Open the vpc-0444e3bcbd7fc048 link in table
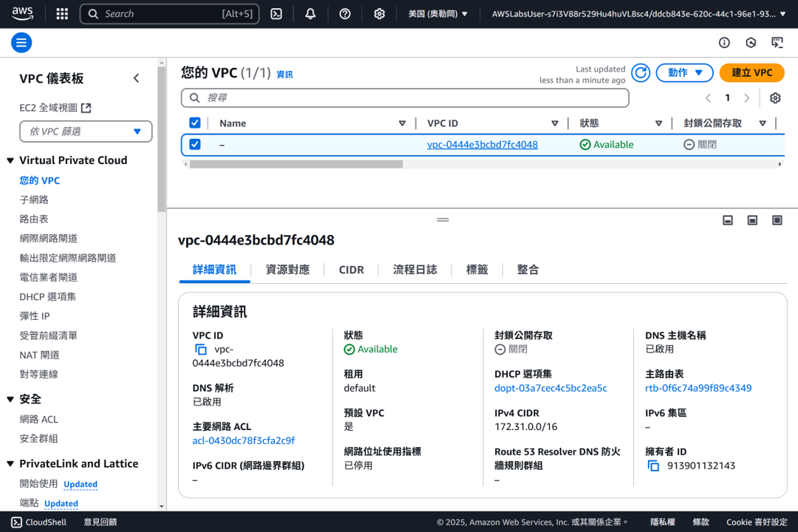The image size is (798, 532). (482, 145)
